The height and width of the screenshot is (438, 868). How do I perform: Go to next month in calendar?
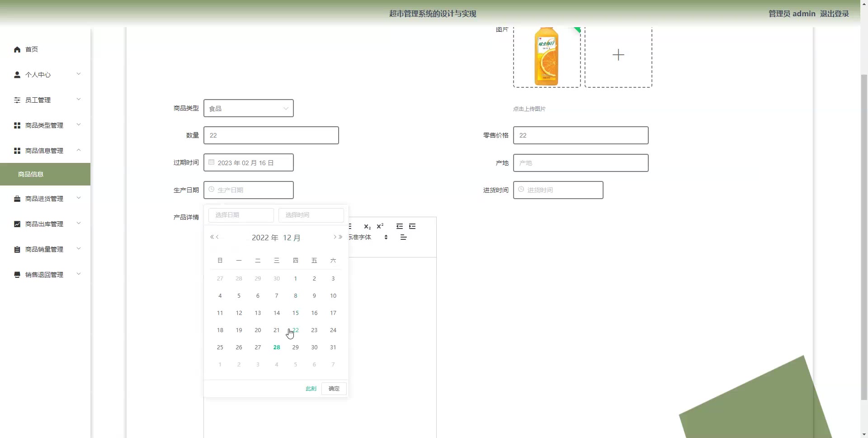(x=335, y=237)
